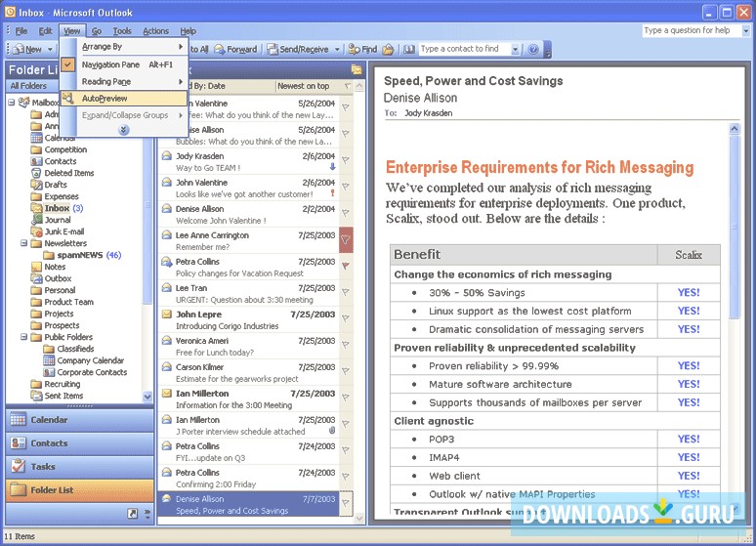Open the Help menu
The width and height of the screenshot is (756, 546).
click(x=189, y=31)
